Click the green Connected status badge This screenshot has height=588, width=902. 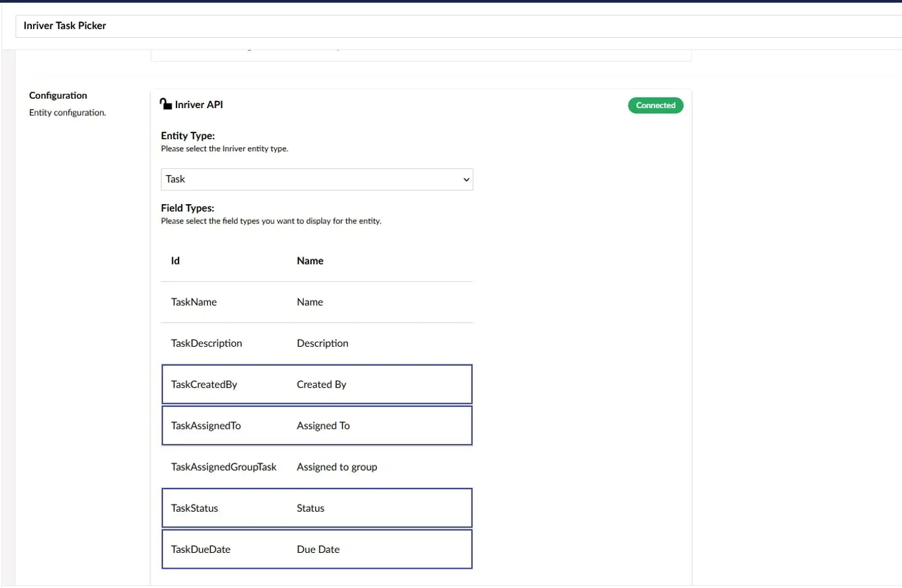point(655,105)
